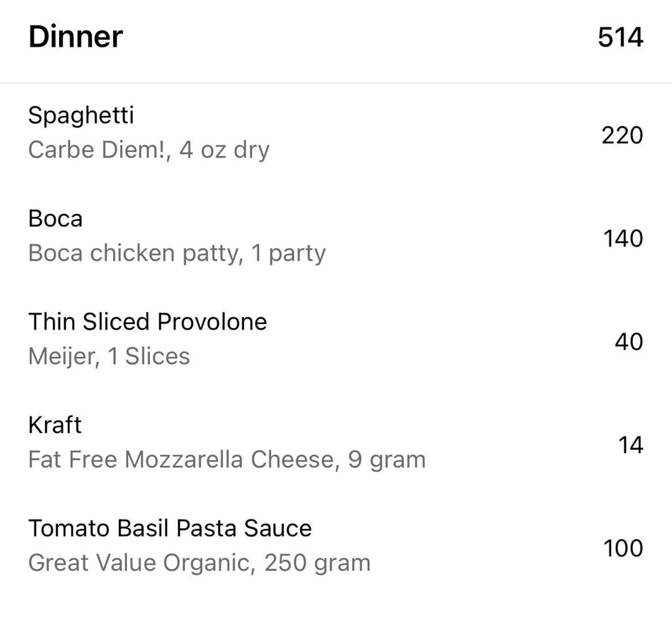Screen dimensions: 672x627
Task: Open Tomato Basil Pasta Sauce entry
Action: [x=336, y=546]
